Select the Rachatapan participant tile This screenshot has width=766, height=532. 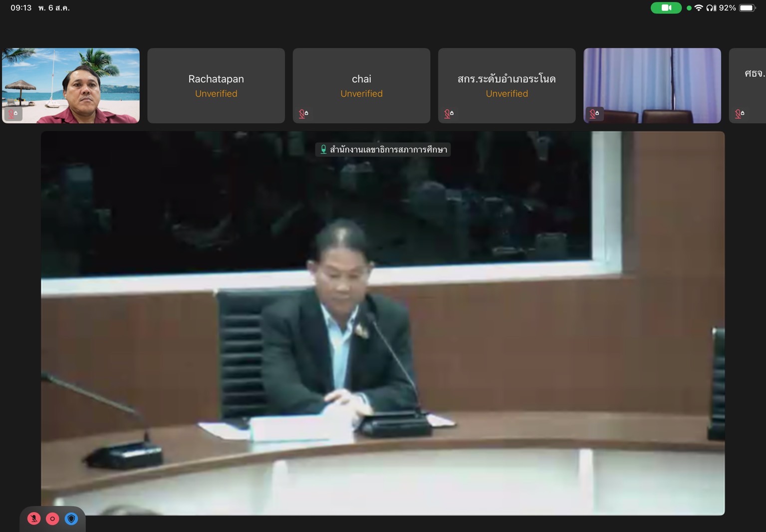point(216,86)
